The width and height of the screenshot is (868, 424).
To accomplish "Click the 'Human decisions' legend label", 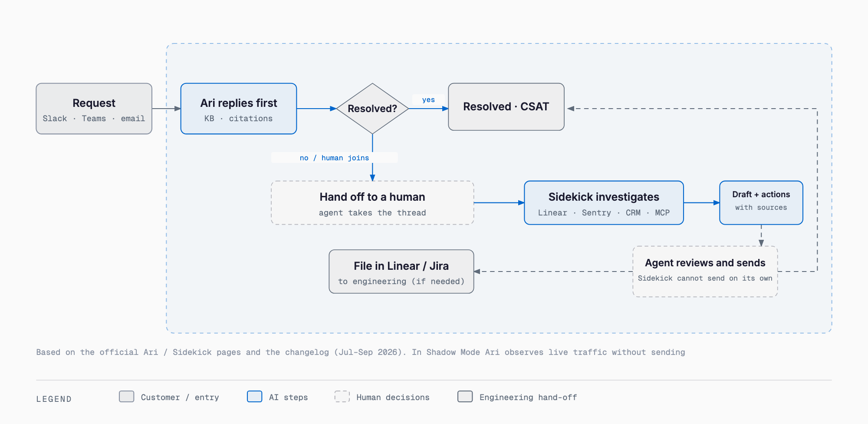I will pyautogui.click(x=393, y=397).
